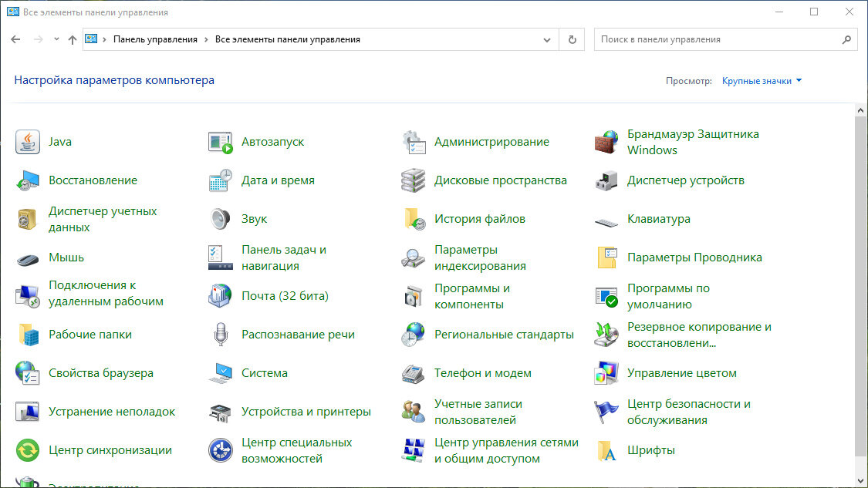Open the Звук link text

coord(254,219)
